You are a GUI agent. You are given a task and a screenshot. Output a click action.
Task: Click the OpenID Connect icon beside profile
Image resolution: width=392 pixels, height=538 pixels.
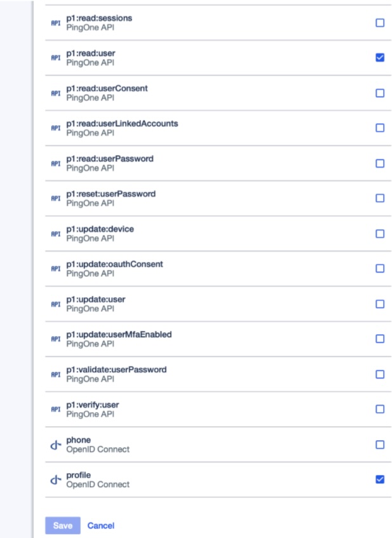click(x=55, y=480)
